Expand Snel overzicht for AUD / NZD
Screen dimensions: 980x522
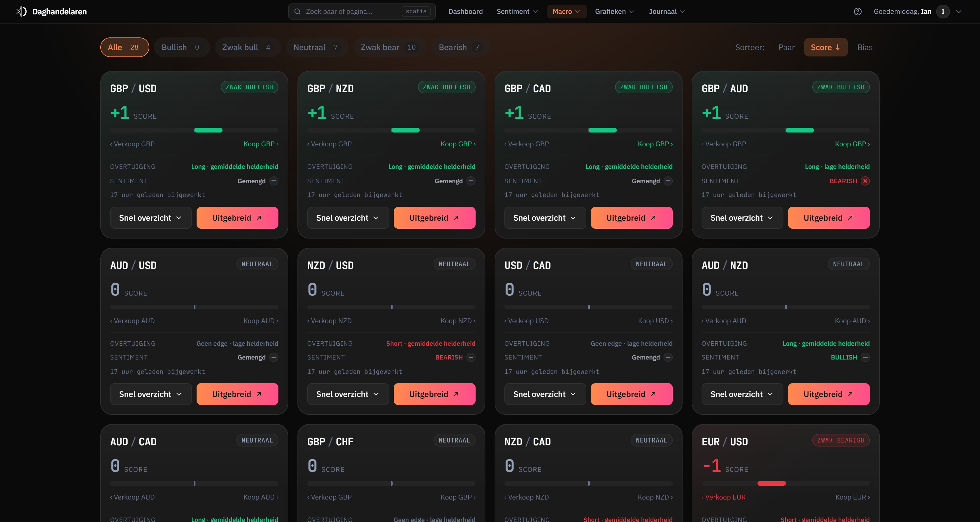point(742,394)
